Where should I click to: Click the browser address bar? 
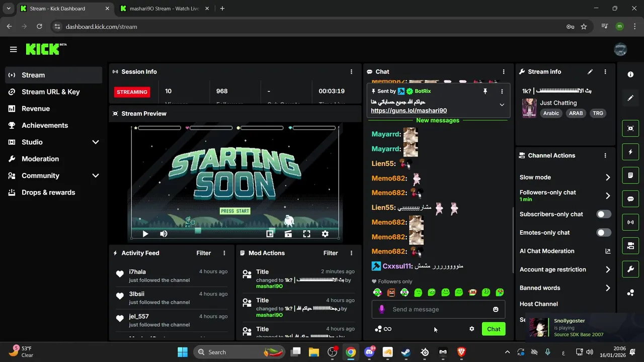312,27
